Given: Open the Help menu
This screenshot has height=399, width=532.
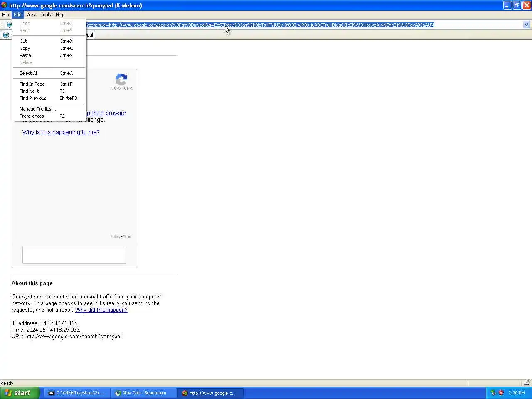Looking at the screenshot, I should click(x=60, y=15).
